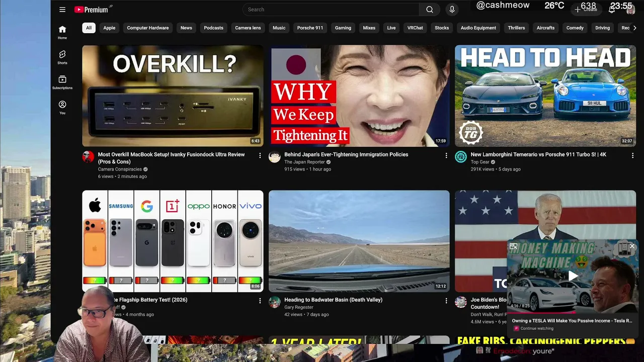
Task: Open the Gary Register channel avatar
Action: pos(275,302)
